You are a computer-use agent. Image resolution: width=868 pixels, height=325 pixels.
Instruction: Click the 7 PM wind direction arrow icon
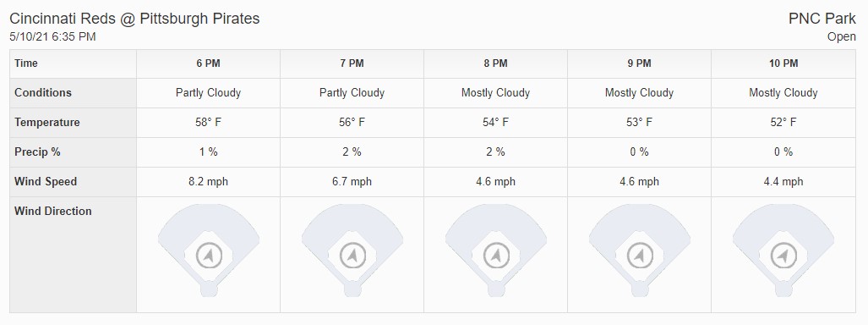tap(352, 256)
